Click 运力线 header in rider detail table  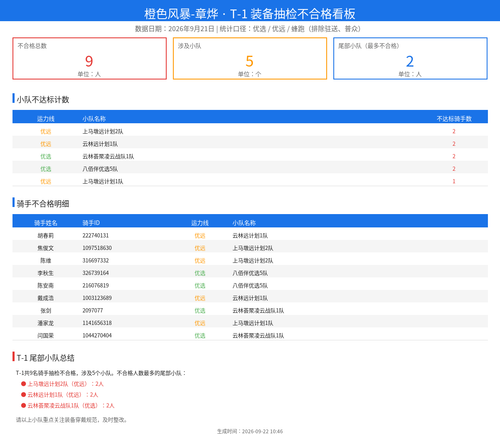[200, 223]
